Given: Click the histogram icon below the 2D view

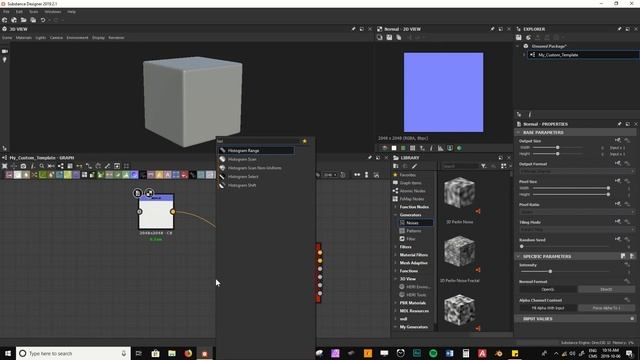Looking at the screenshot, I should click(441, 148).
